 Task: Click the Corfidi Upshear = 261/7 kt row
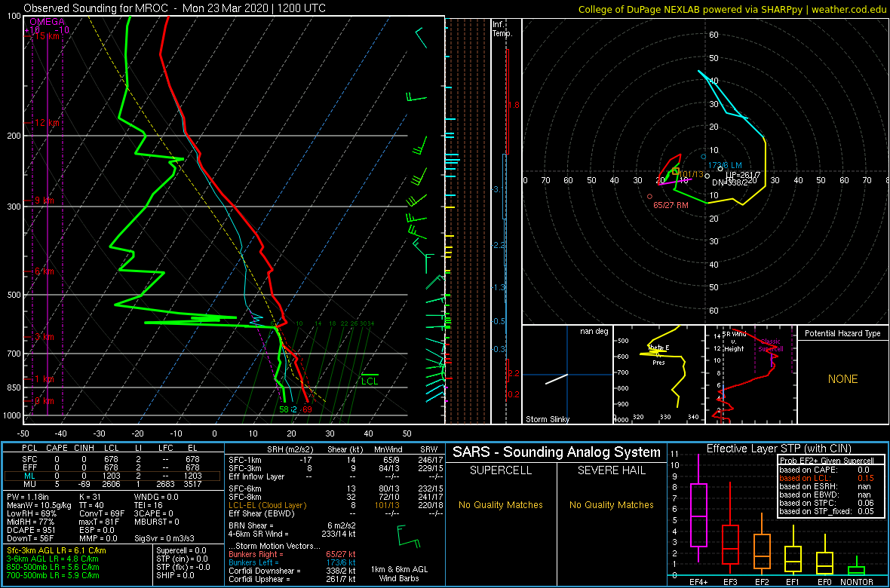point(292,578)
